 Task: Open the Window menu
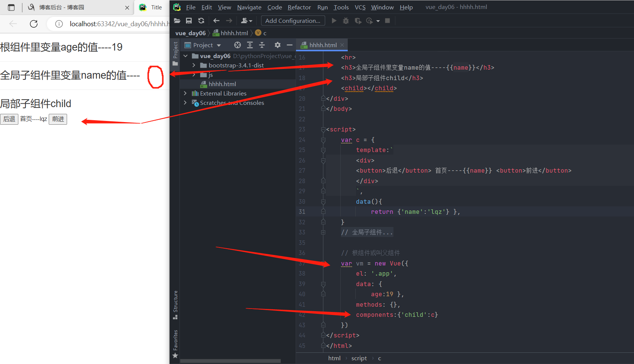pyautogui.click(x=382, y=7)
